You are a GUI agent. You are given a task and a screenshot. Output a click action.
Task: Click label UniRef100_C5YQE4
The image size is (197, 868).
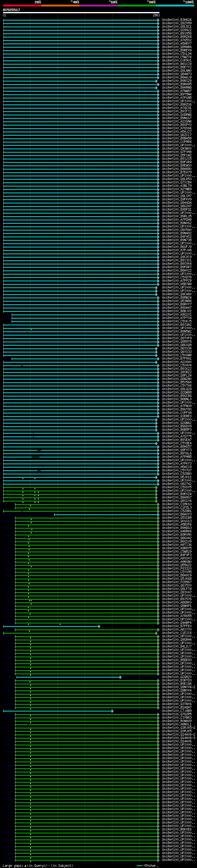[x=177, y=443]
